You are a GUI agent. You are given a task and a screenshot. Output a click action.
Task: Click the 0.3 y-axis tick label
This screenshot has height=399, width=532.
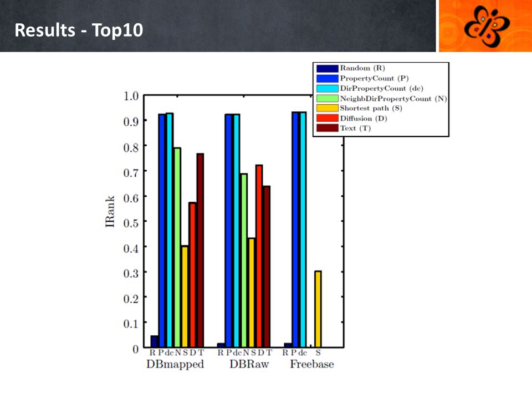point(131,273)
